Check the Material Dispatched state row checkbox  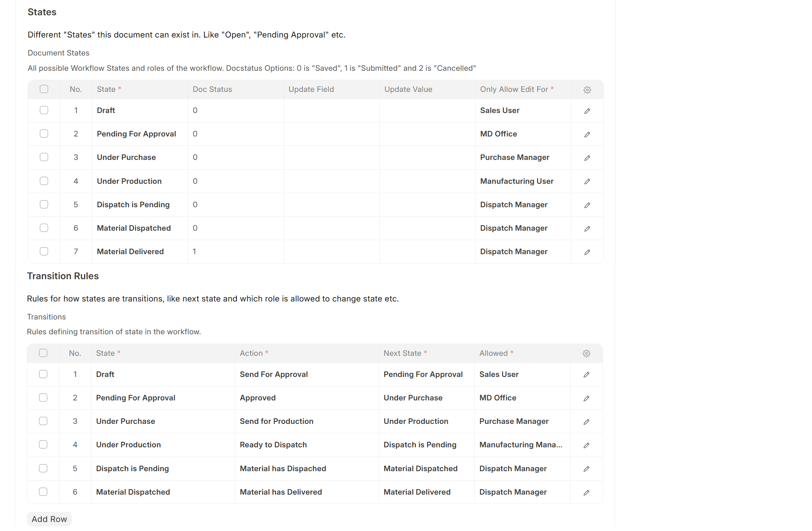(44, 228)
